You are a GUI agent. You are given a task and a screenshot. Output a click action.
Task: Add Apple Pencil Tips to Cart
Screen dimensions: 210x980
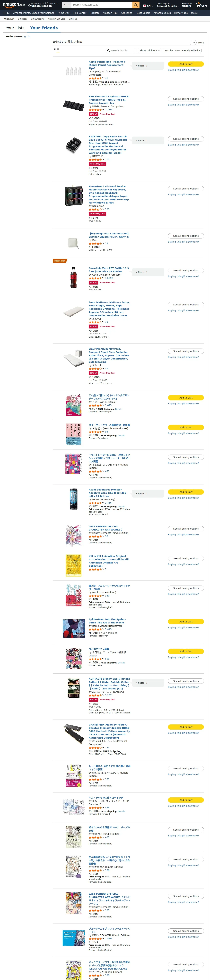tap(186, 64)
